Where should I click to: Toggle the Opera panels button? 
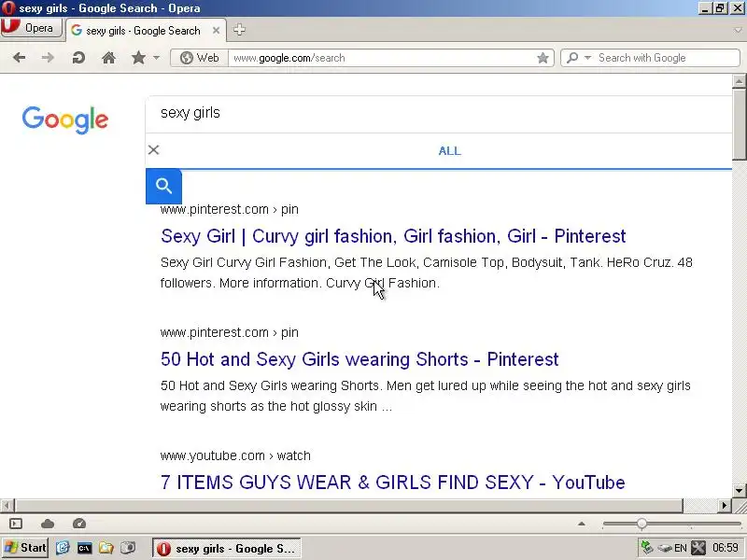(x=16, y=524)
